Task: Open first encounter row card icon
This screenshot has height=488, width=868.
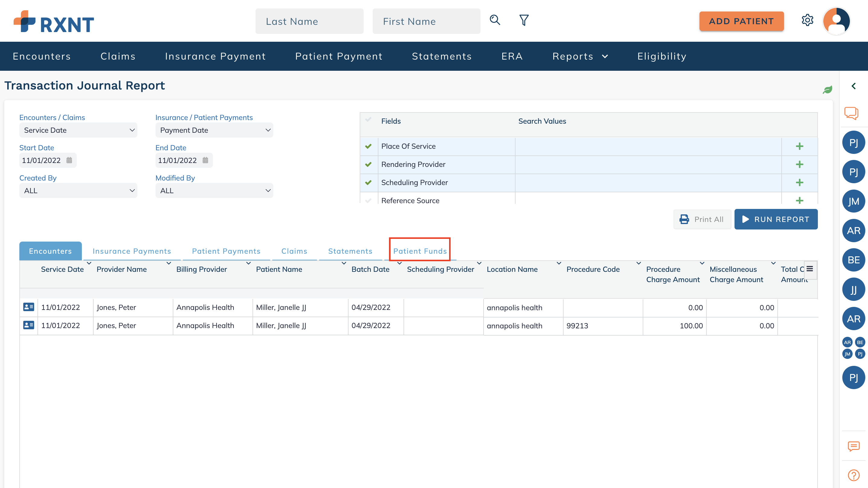Action: pyautogui.click(x=29, y=307)
